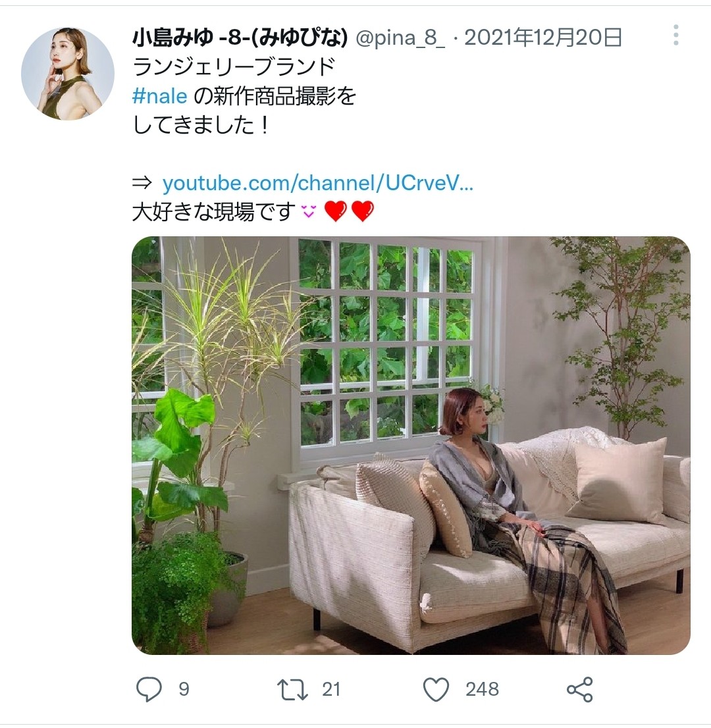This screenshot has height=728, width=711.
Task: Click the @pina_8_ username handle
Action: 400,38
